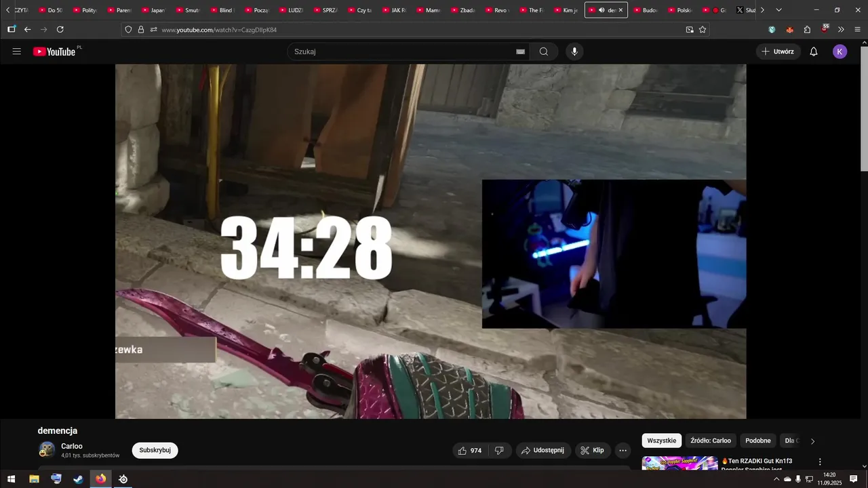Open options menu for 'Ten RZADKI Gut Kn1f3' video
The height and width of the screenshot is (488, 868).
[x=819, y=462]
